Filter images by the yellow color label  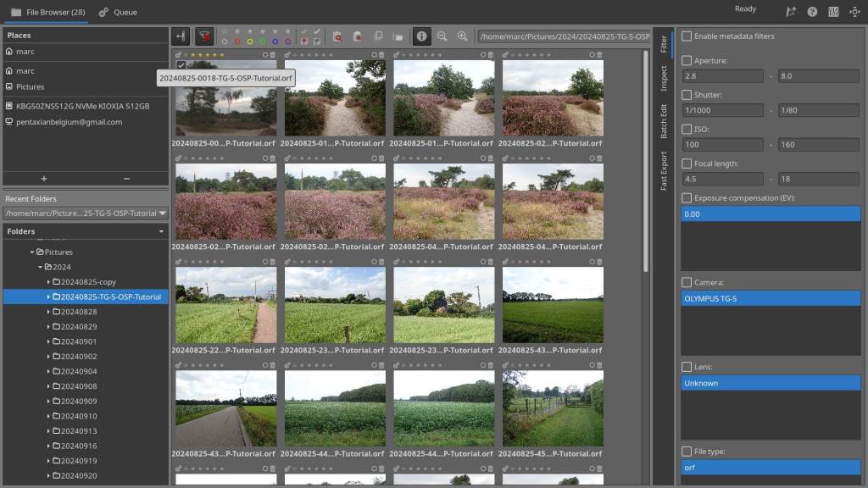[x=250, y=42]
